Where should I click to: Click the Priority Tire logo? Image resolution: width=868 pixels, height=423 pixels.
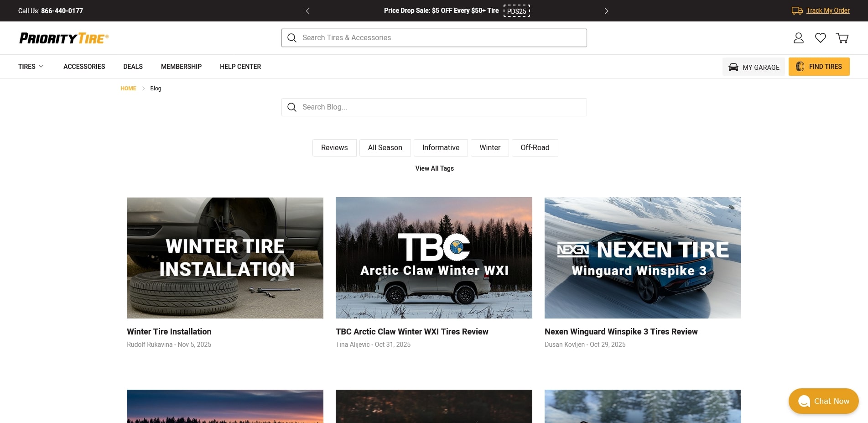[64, 38]
